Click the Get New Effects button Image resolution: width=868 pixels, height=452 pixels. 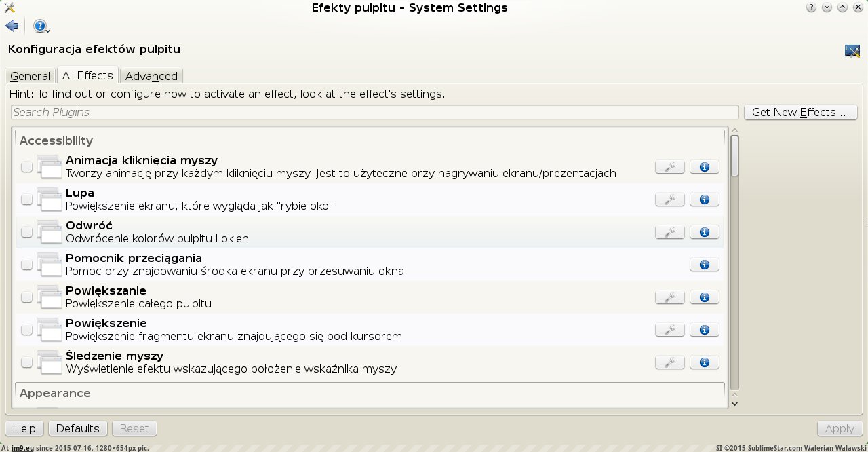(800, 113)
